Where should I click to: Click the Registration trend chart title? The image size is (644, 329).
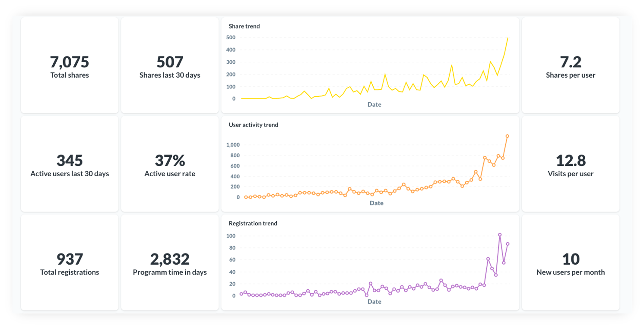253,223
